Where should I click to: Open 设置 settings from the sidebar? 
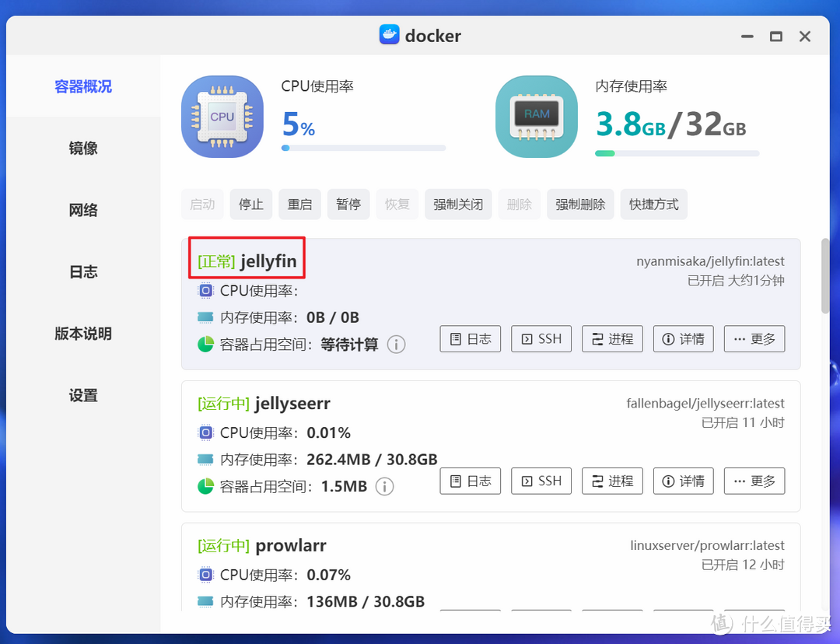(x=83, y=395)
